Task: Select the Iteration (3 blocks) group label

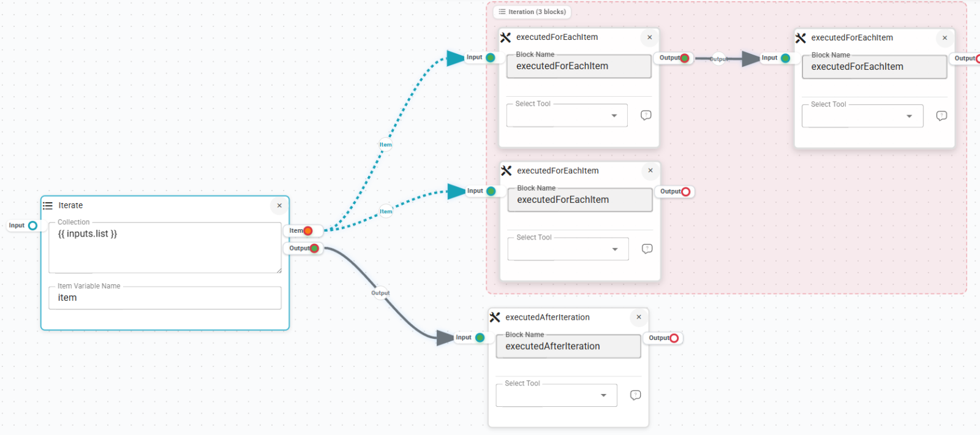Action: 532,12
